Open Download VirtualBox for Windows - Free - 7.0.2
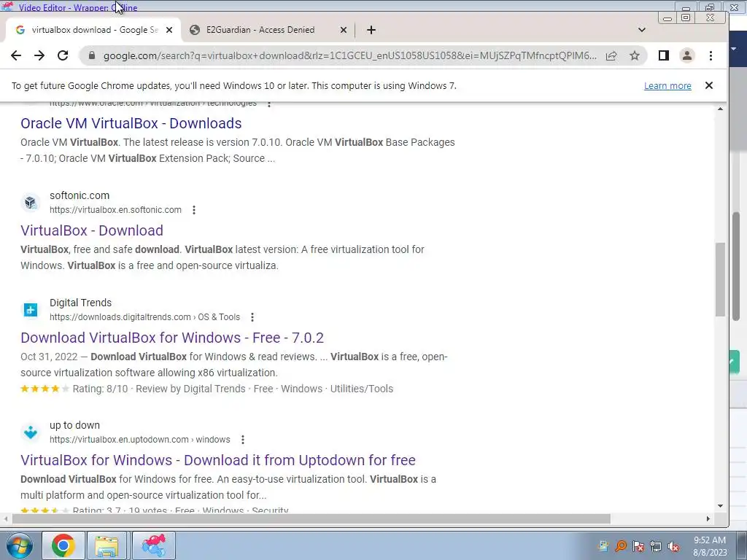The height and width of the screenshot is (560, 747). [x=172, y=338]
